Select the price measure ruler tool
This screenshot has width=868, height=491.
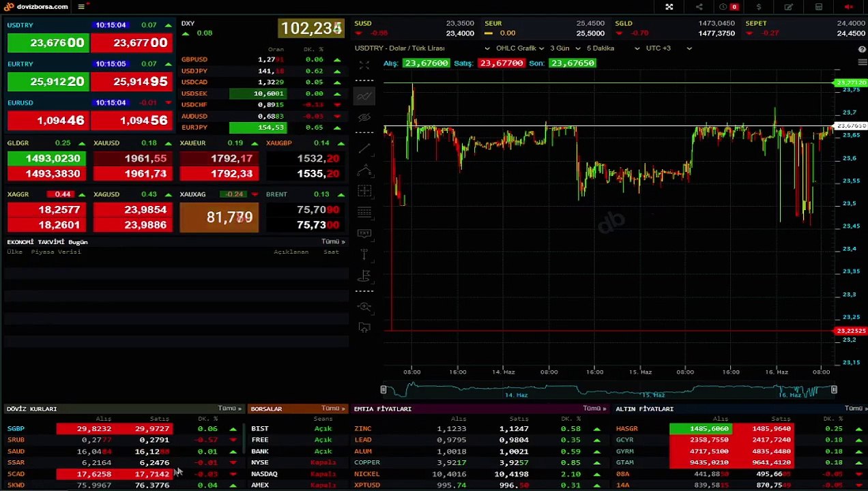point(364,254)
